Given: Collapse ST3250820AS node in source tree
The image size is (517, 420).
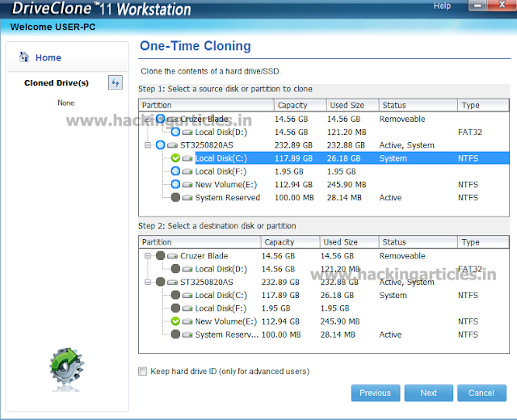Looking at the screenshot, I should 148,145.
